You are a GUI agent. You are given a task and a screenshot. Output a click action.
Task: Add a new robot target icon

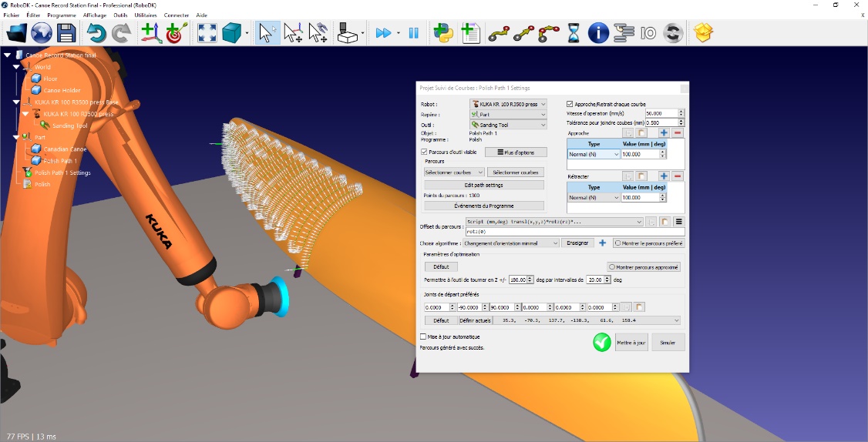pyautogui.click(x=177, y=33)
